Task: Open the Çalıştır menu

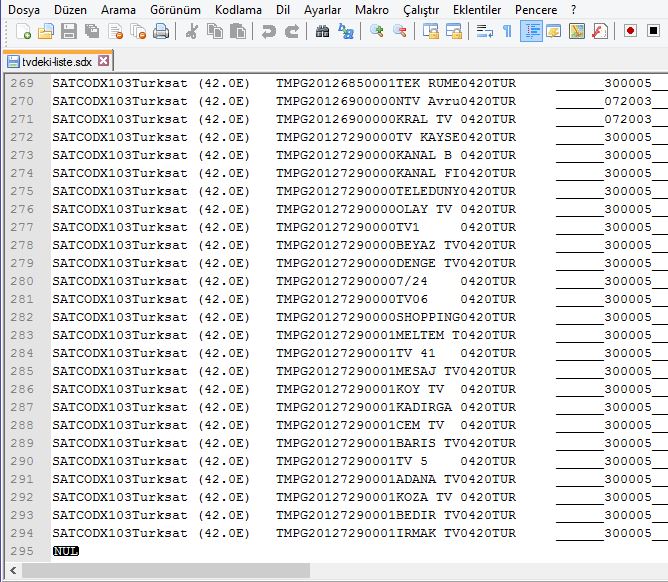Action: click(x=421, y=10)
